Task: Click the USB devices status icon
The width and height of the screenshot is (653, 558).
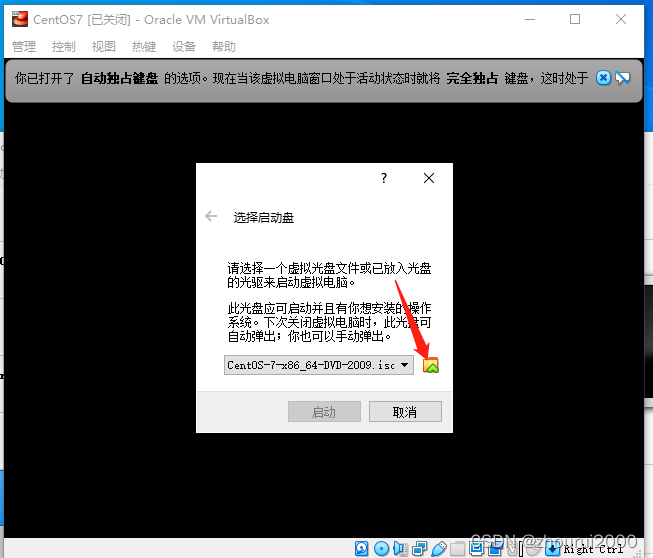Action: point(439,548)
